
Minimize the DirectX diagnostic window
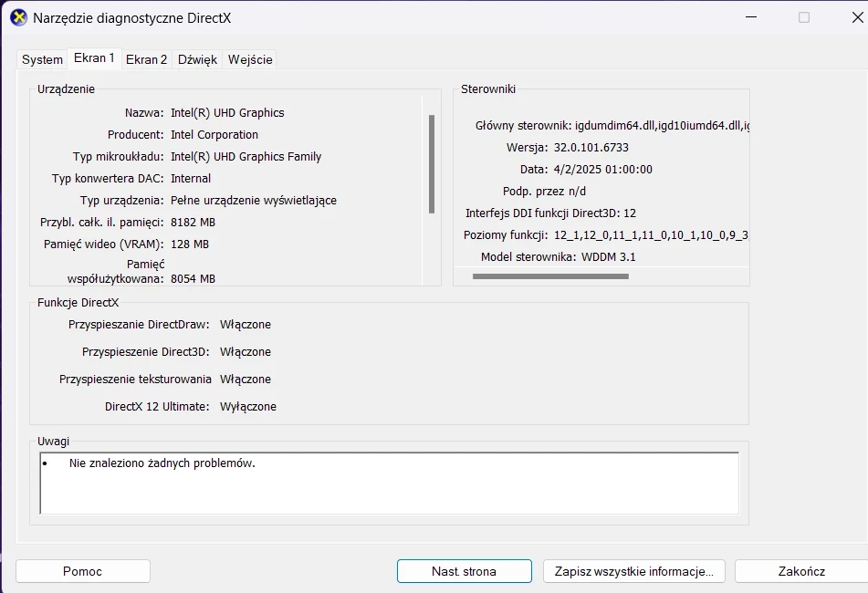(750, 17)
